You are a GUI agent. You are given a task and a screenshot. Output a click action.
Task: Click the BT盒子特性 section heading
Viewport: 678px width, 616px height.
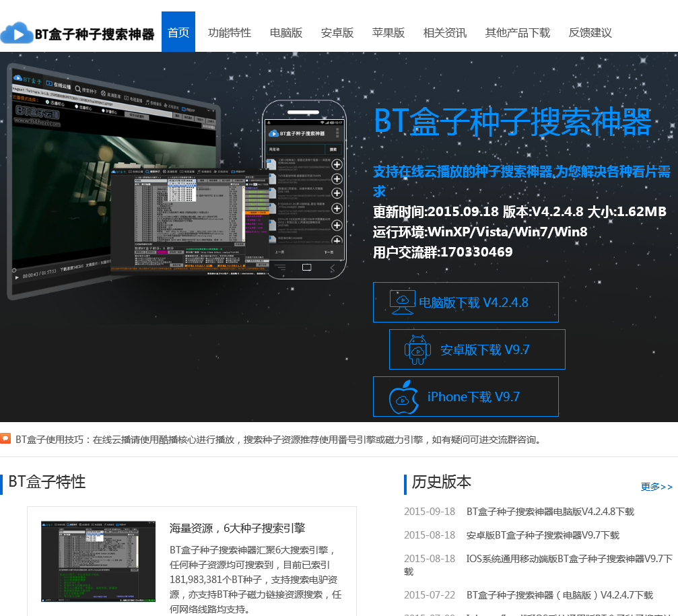[x=46, y=482]
